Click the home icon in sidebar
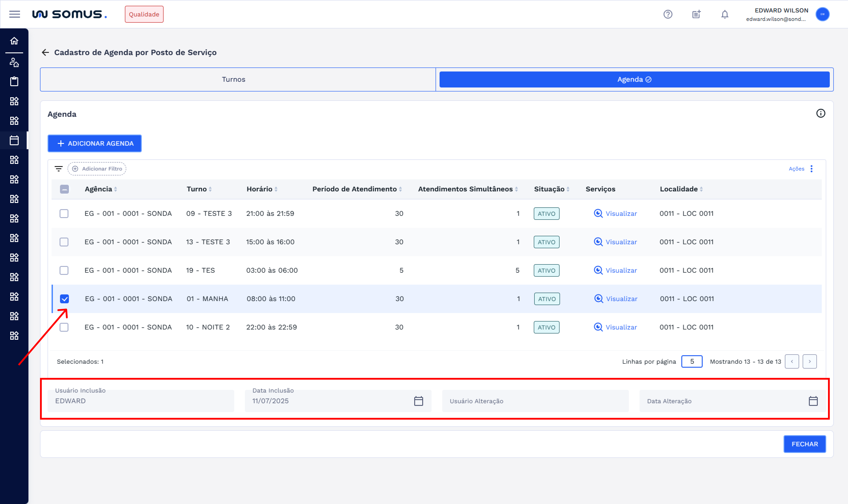 point(14,41)
